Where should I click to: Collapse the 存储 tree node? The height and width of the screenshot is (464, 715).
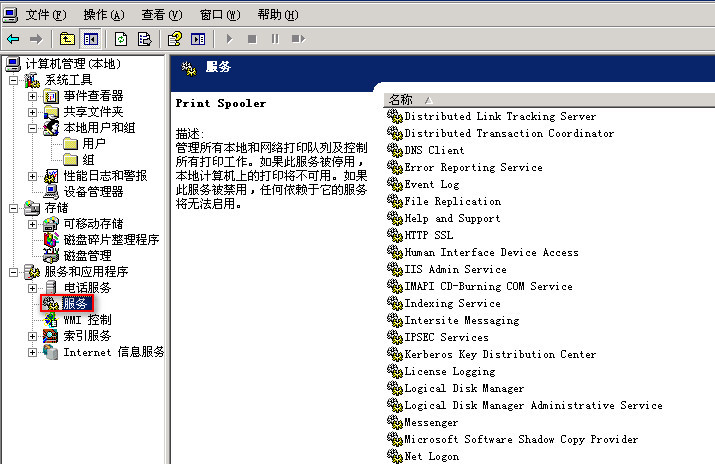pyautogui.click(x=14, y=208)
